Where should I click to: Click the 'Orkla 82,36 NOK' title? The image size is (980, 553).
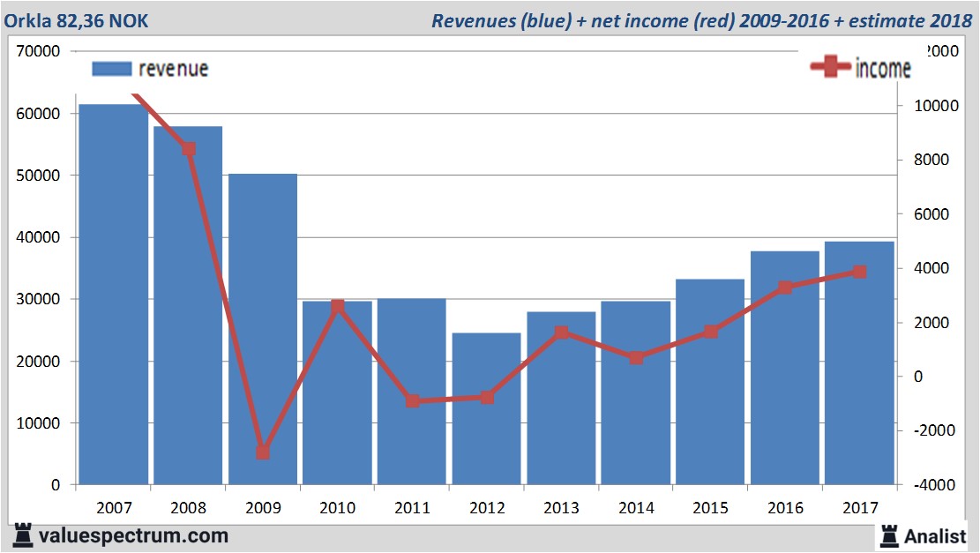coord(76,21)
